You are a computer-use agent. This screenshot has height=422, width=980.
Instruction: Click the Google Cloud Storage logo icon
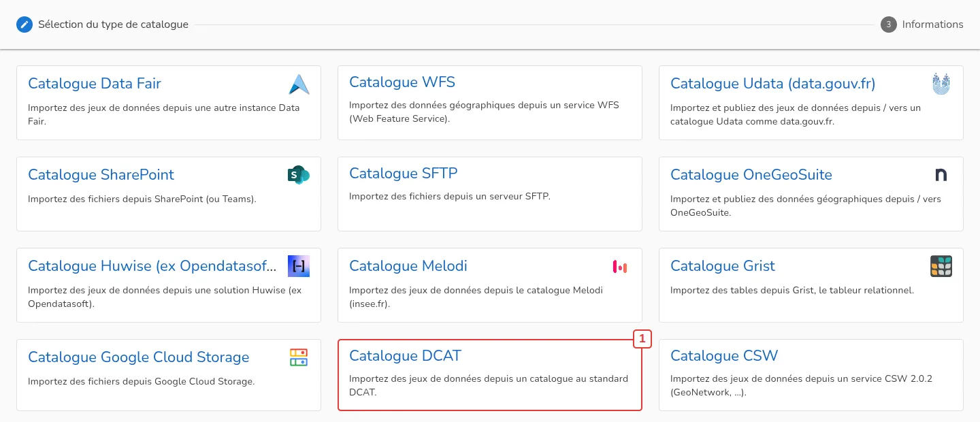[x=299, y=357]
